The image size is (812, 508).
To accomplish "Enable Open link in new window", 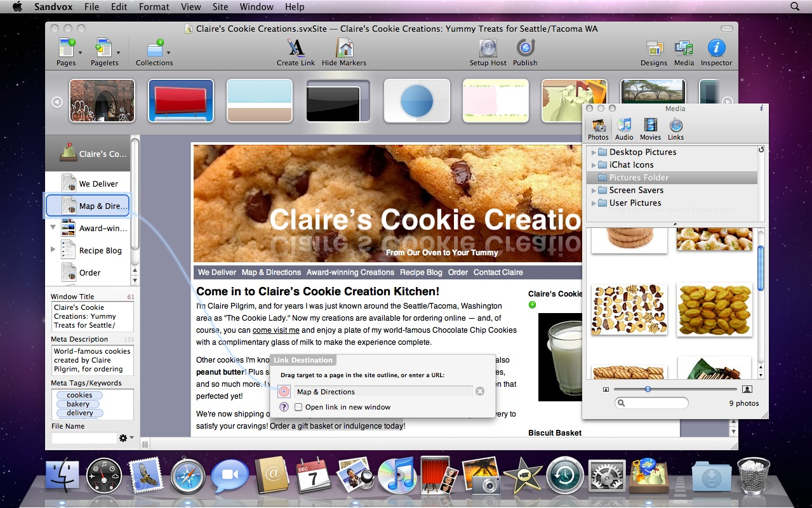I will tap(298, 408).
